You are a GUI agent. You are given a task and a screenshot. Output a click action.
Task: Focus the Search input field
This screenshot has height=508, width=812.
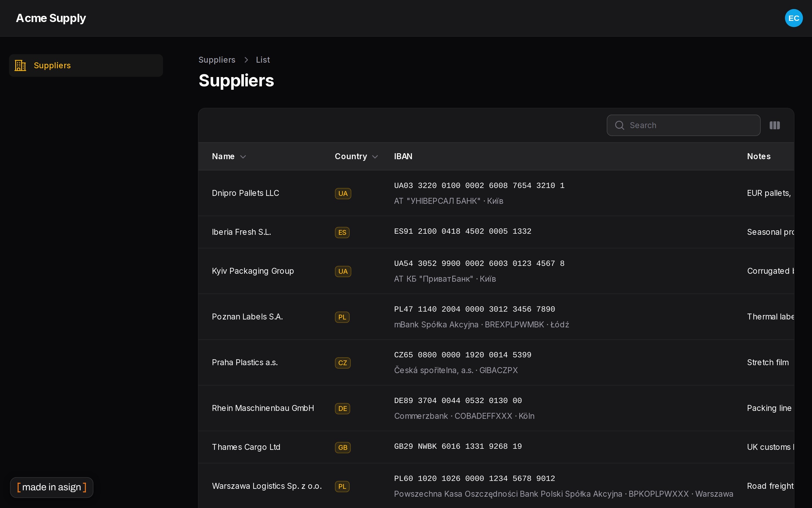pyautogui.click(x=683, y=125)
